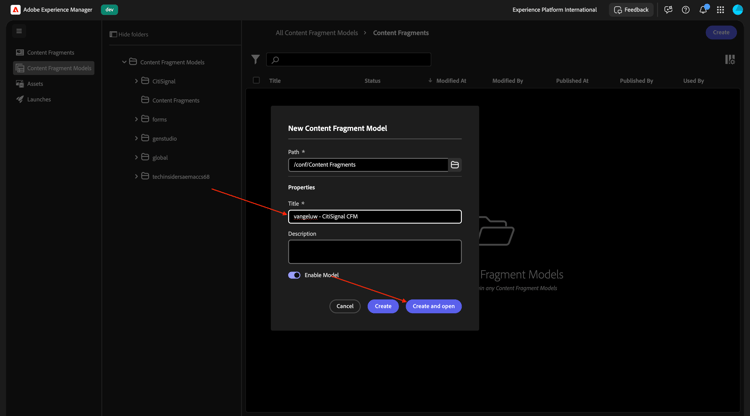Open the hamburger menu in sidebar
This screenshot has width=750, height=416.
point(19,31)
